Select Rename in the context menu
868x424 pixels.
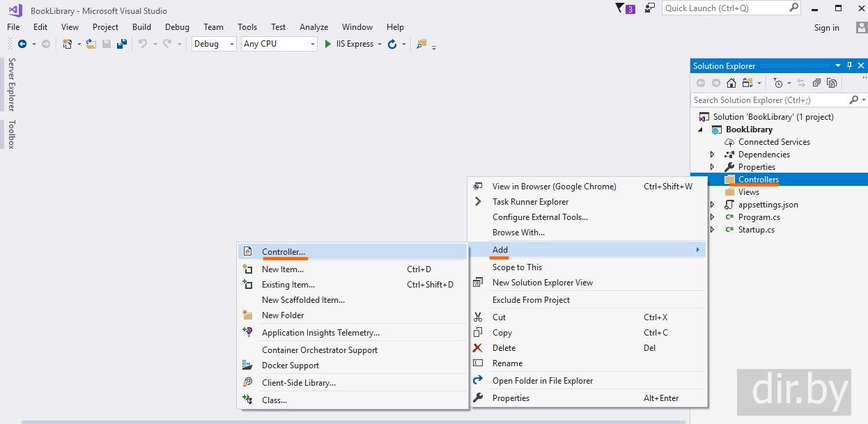click(x=587, y=363)
